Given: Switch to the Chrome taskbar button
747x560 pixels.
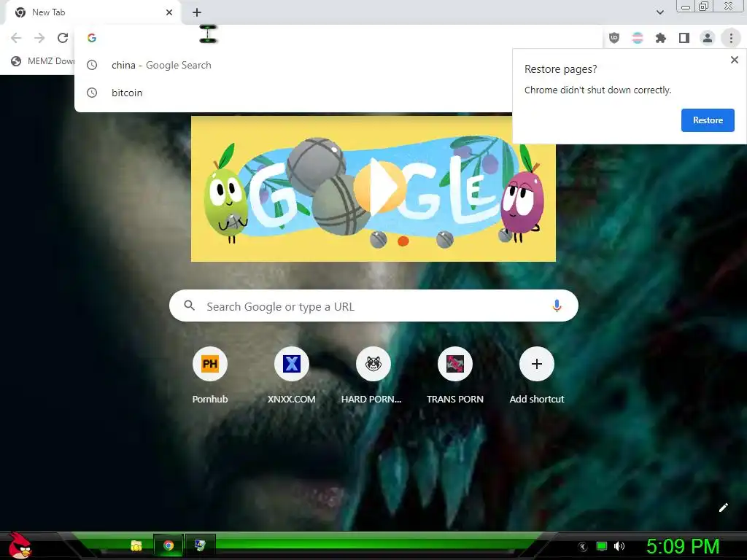Looking at the screenshot, I should (x=169, y=545).
